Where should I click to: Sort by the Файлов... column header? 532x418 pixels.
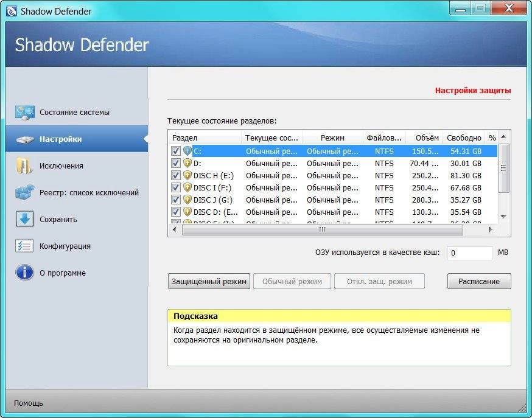click(384, 138)
